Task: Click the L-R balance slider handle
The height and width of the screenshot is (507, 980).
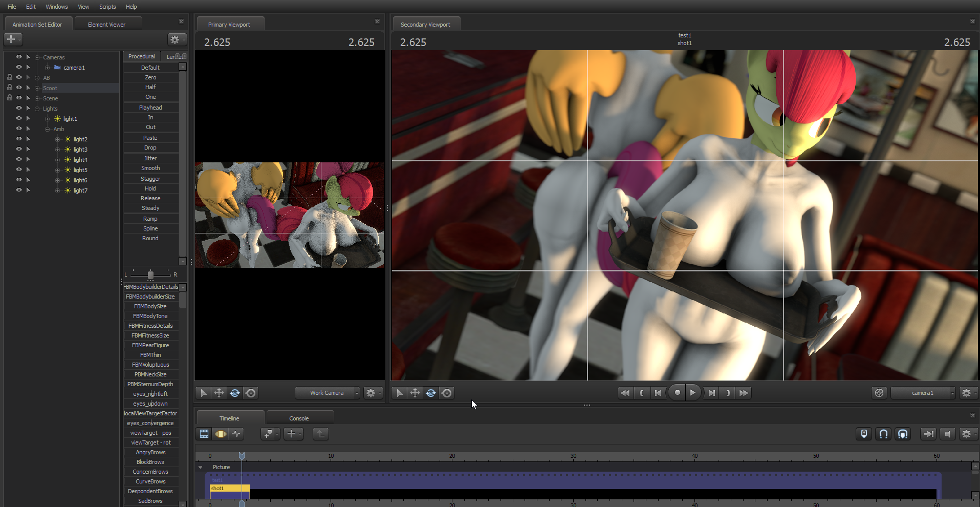Action: pyautogui.click(x=150, y=275)
